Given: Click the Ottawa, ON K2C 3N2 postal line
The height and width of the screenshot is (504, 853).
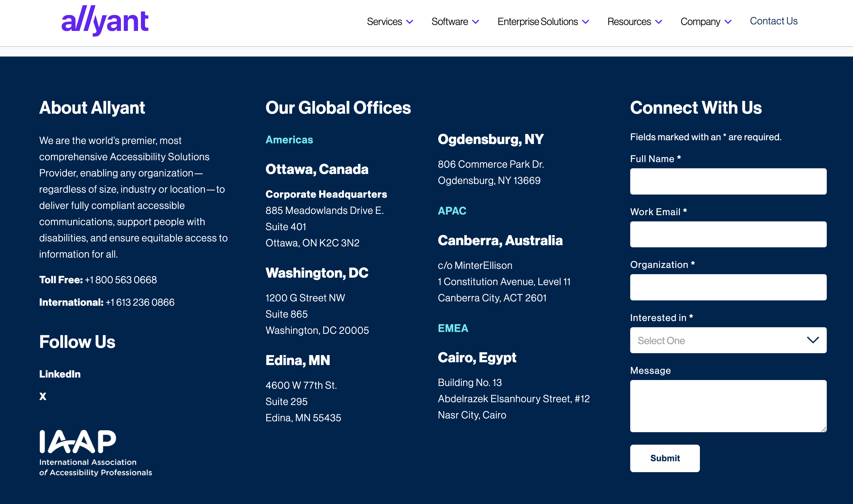Looking at the screenshot, I should 312,243.
